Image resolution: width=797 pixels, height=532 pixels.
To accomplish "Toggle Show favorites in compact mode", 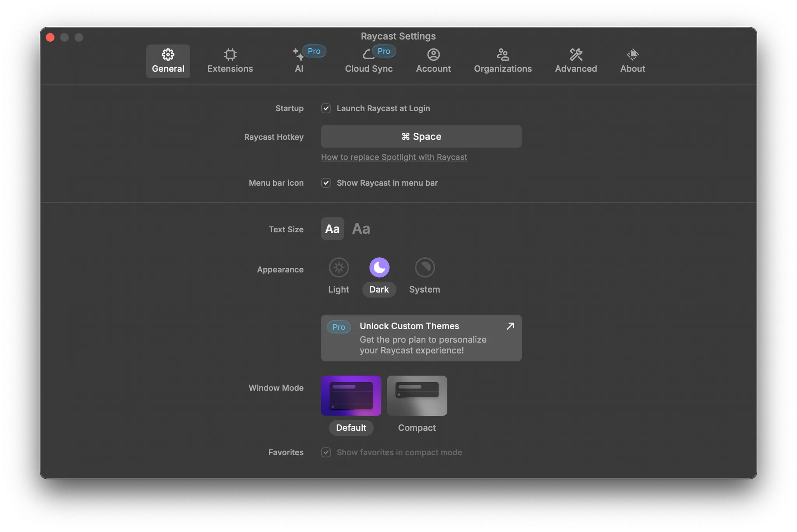I will point(326,452).
